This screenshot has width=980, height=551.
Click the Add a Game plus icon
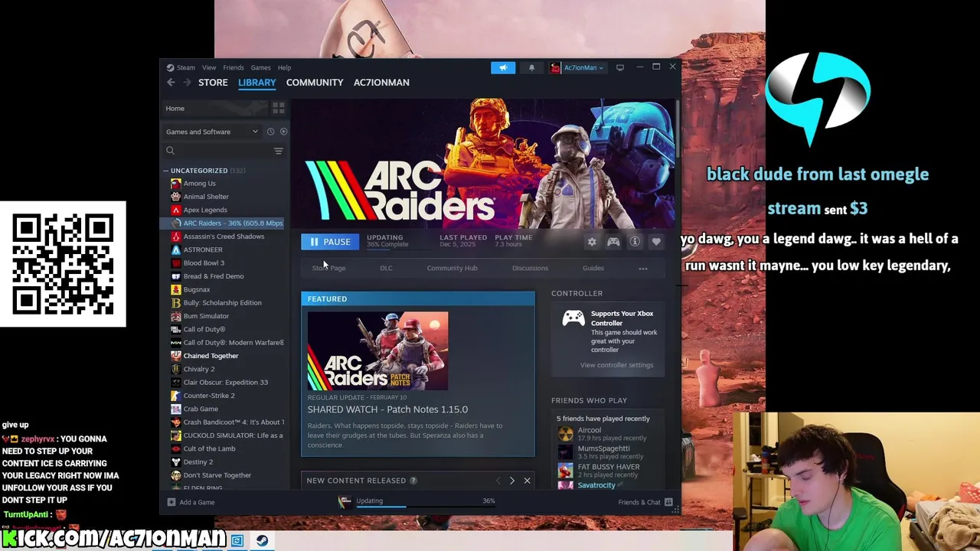pyautogui.click(x=171, y=502)
